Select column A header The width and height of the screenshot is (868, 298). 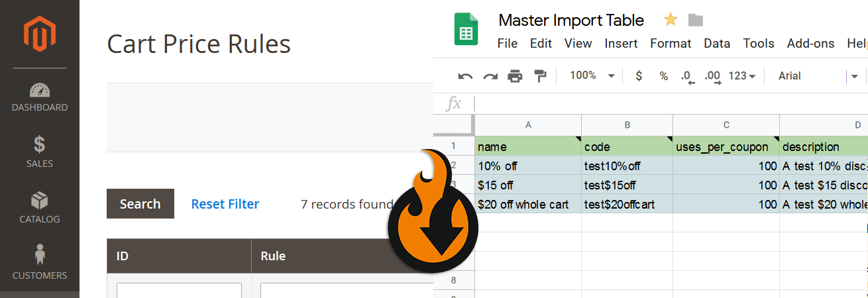point(528,124)
